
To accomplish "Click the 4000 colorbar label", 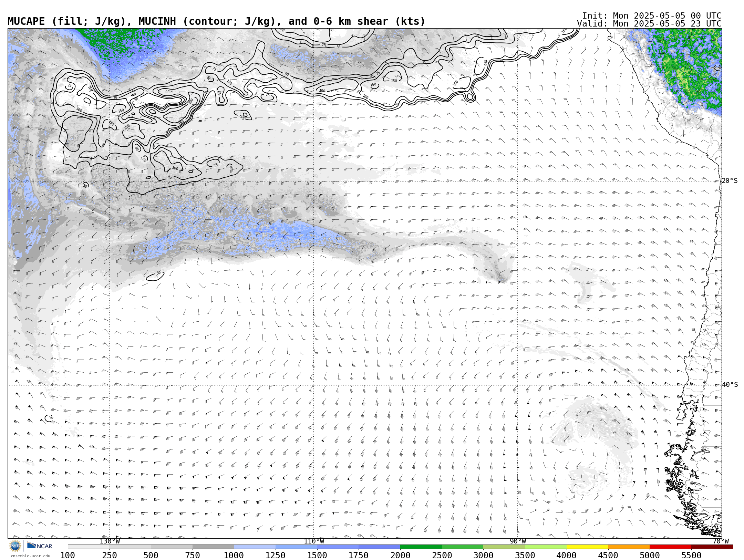I will click(567, 556).
